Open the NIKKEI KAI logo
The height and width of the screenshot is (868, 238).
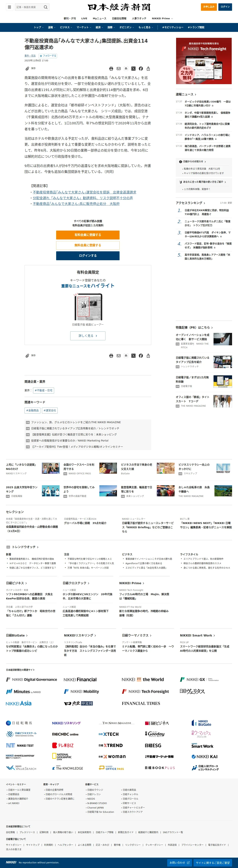click(x=205, y=756)
